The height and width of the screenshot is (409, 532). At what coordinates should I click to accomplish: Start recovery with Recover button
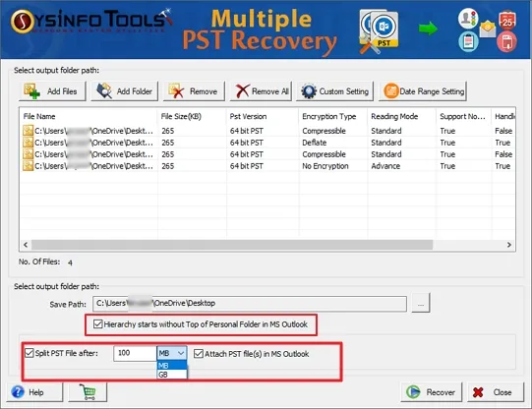pyautogui.click(x=432, y=392)
